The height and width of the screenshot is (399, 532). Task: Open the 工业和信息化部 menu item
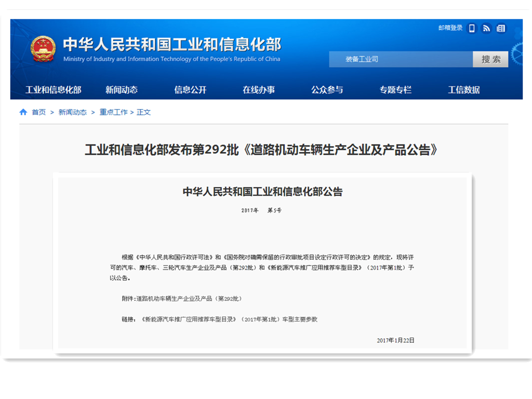[54, 90]
